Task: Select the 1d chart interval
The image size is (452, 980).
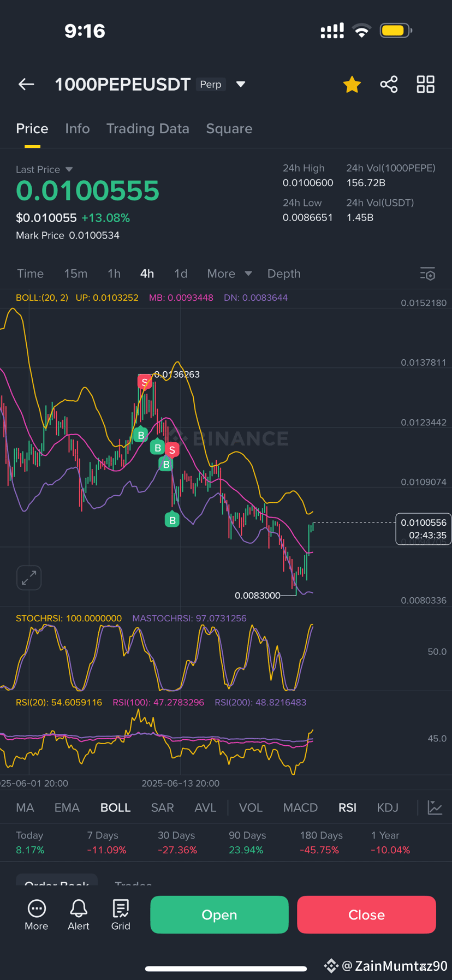Action: tap(181, 274)
